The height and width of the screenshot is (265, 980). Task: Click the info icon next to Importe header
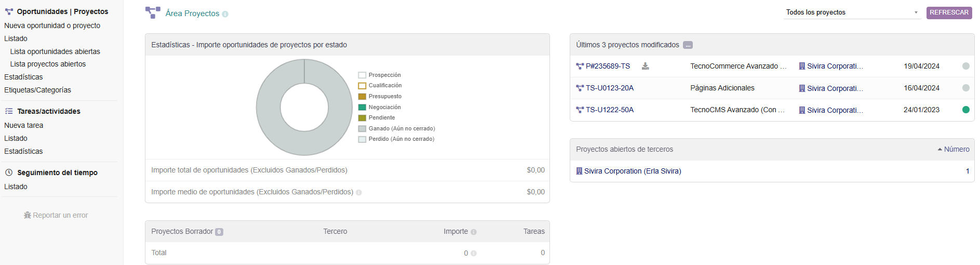tap(474, 232)
